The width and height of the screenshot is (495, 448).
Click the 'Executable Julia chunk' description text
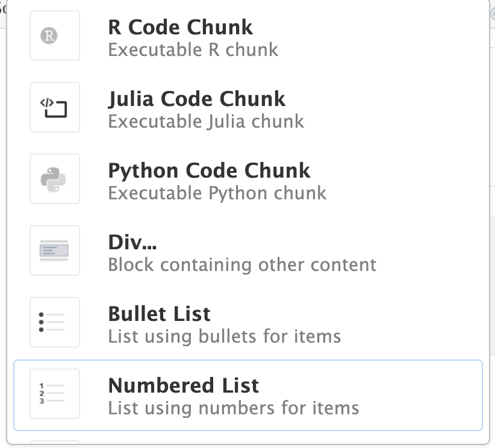tap(206, 121)
